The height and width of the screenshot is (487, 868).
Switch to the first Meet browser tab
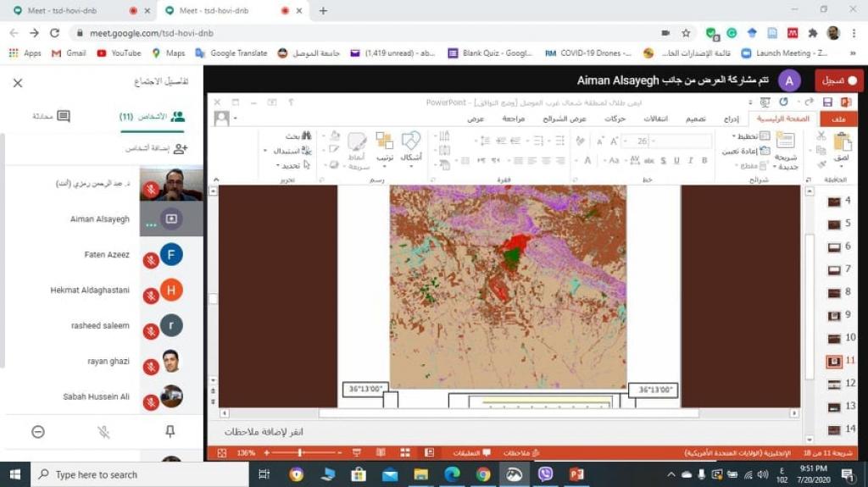(72, 11)
